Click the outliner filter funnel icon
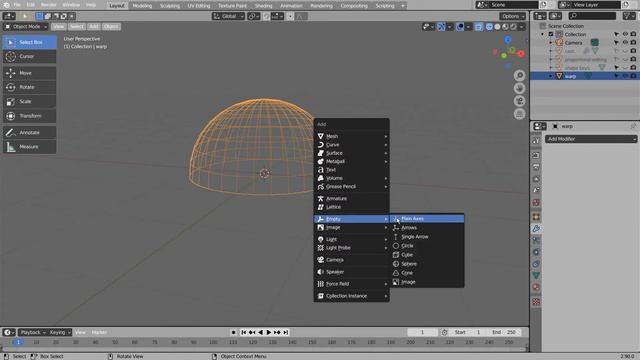Screen dimensions: 640x360 [x=629, y=16]
